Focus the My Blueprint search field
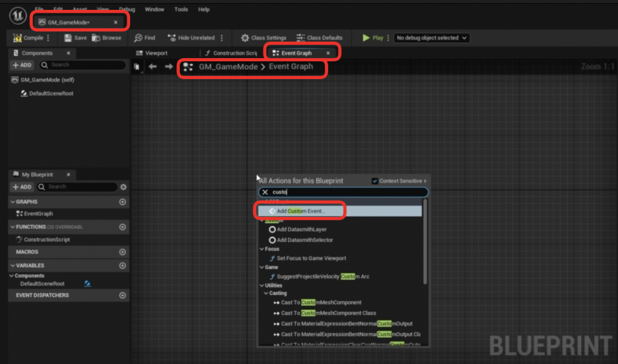 pyautogui.click(x=77, y=187)
